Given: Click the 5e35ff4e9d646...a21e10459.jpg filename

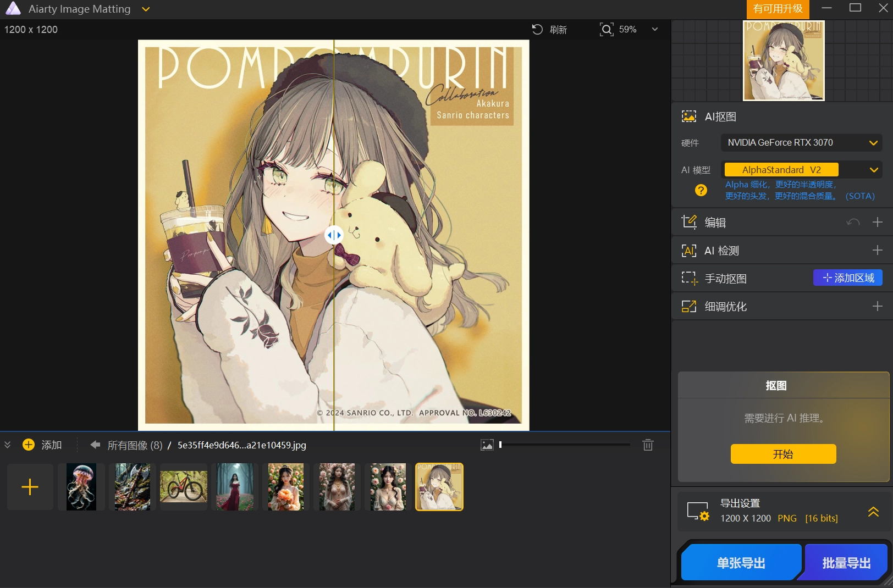Looking at the screenshot, I should (x=242, y=445).
